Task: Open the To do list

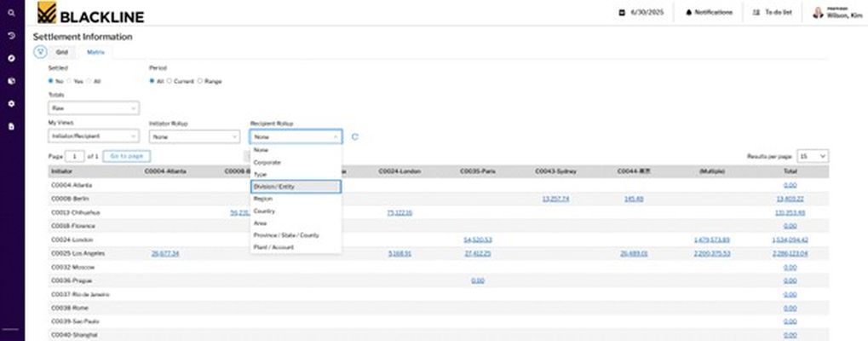Action: 773,13
